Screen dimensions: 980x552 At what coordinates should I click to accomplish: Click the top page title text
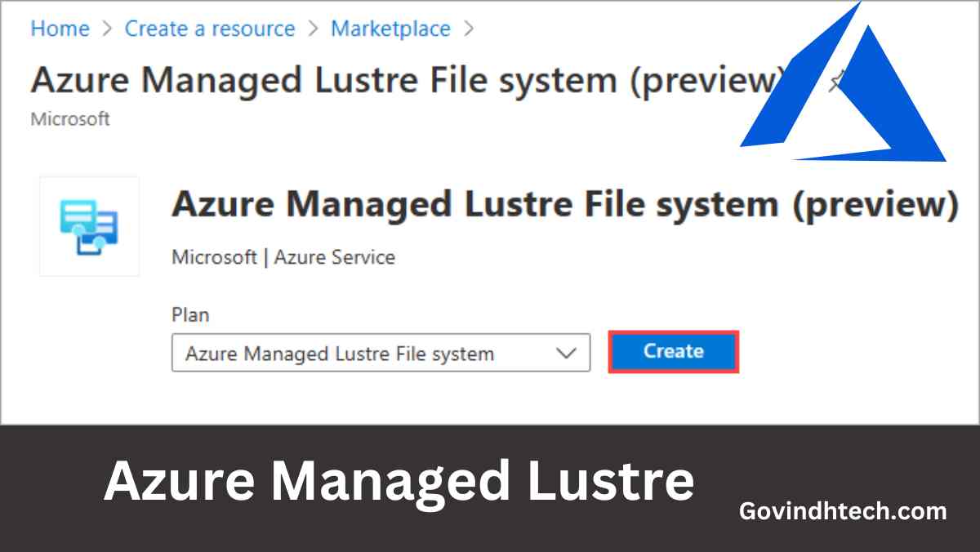coord(407,80)
